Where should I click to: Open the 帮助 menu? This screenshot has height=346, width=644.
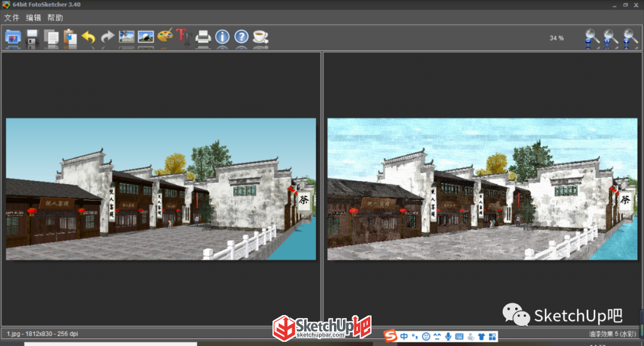tap(55, 18)
